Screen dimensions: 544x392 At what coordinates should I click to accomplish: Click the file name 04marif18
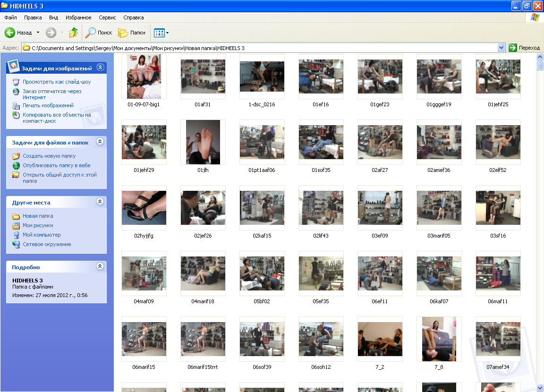tap(203, 301)
